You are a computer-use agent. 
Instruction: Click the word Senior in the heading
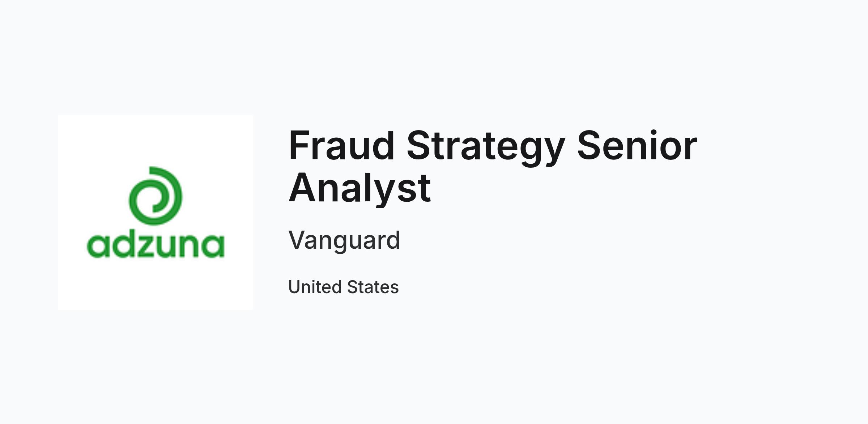click(x=637, y=145)
